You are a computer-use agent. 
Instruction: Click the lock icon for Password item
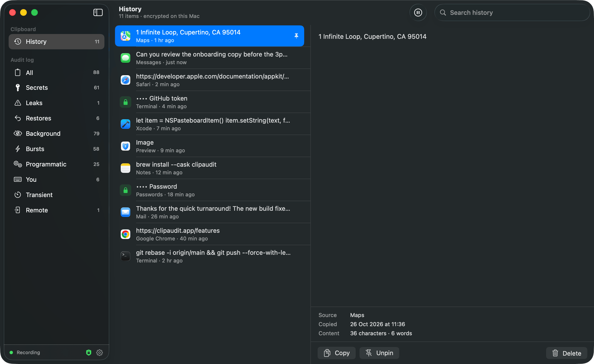(x=125, y=190)
